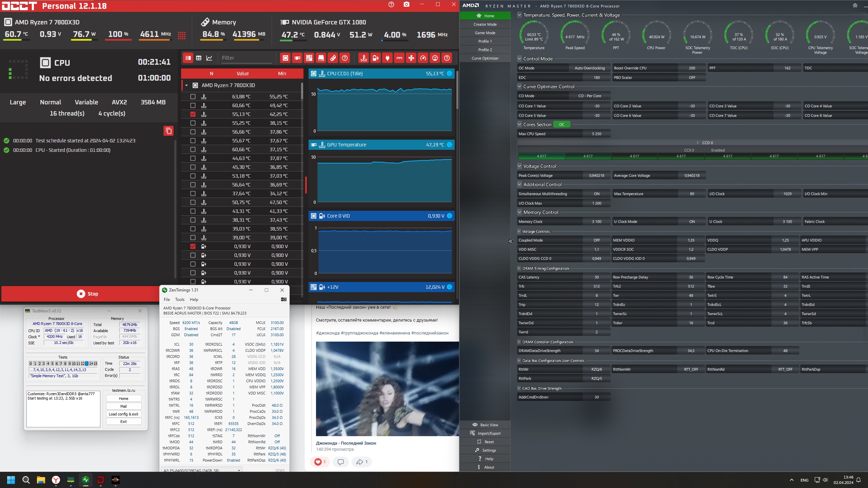Click the sensor Filter input field

[246, 58]
